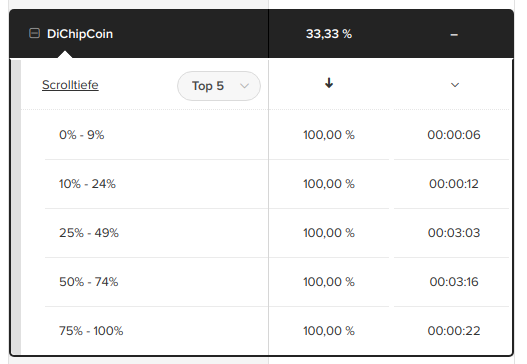This screenshot has width=527, height=364.
Task: Click the gray vertical bar beside the rows
Action: tap(16, 207)
